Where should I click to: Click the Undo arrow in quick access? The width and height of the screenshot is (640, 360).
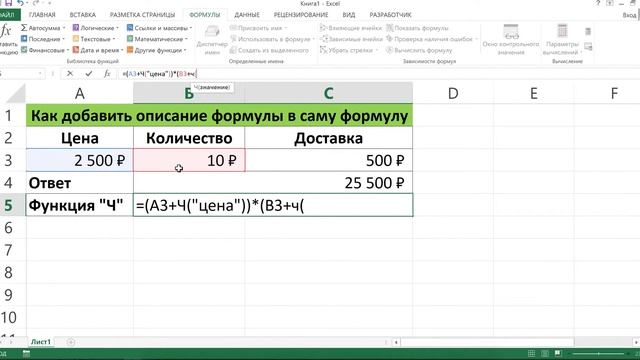20,3
